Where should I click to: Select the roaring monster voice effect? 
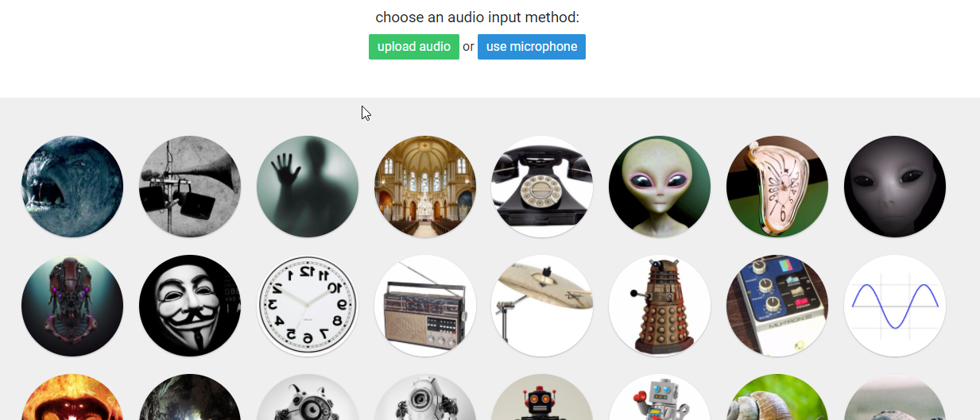[72, 187]
